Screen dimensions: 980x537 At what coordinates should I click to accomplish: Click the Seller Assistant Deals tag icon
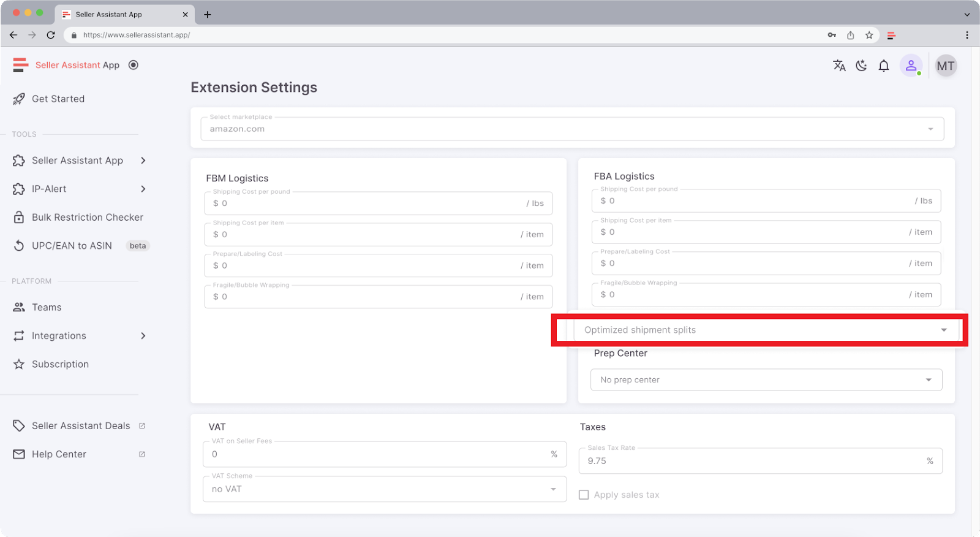coord(19,425)
